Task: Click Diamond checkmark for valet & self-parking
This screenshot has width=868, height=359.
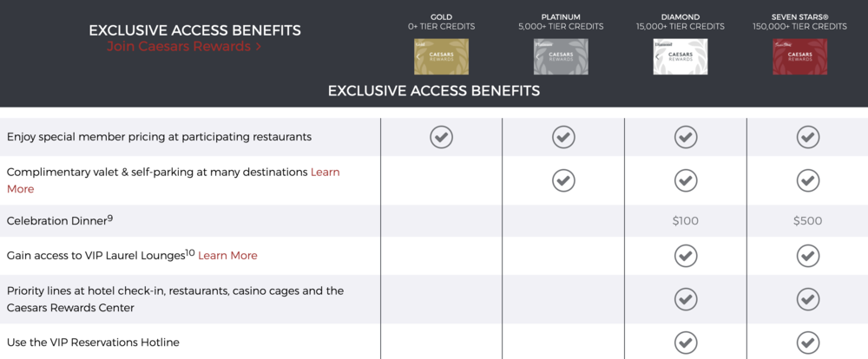Action: coord(686,180)
